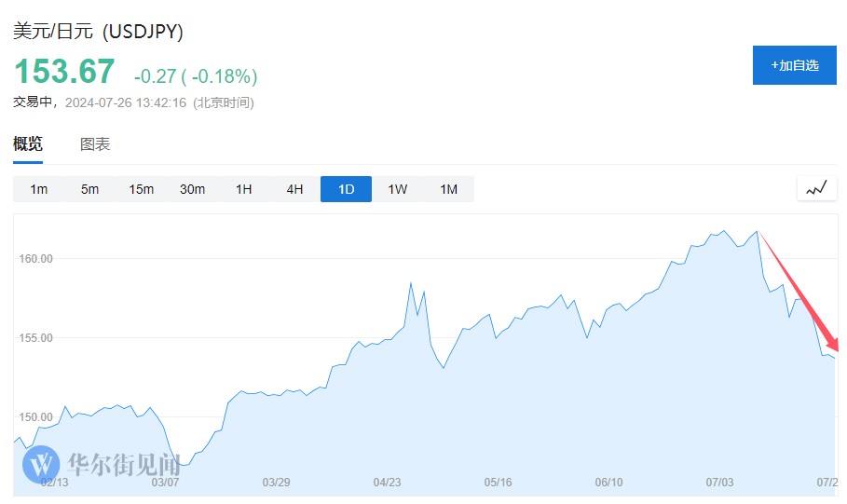Image resolution: width=847 pixels, height=504 pixels.
Task: Click the 美元/日元 (USDJPY) title
Action: (x=98, y=31)
